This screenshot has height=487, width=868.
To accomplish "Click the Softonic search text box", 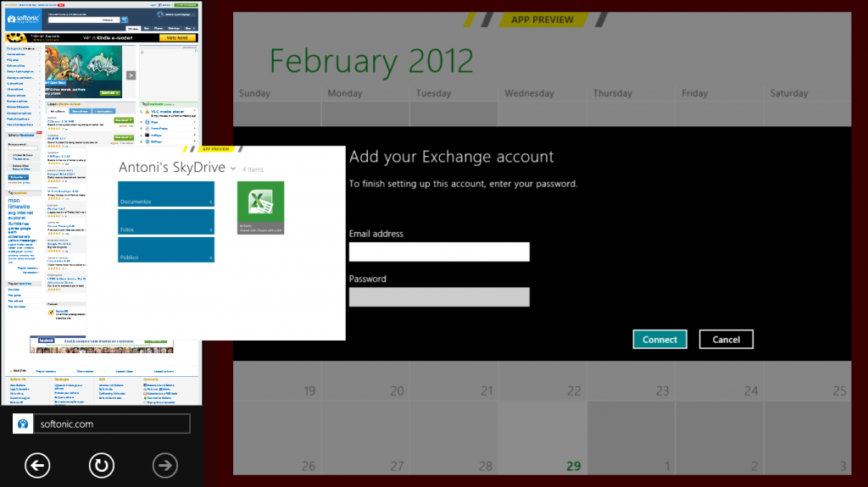I will point(75,20).
